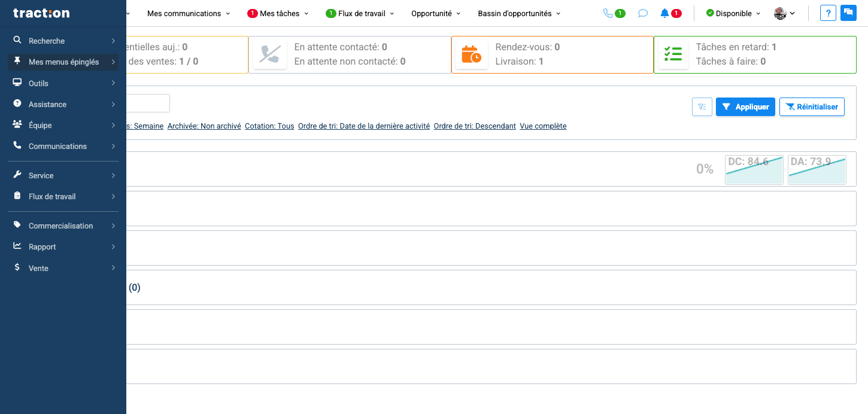Click the Service wrench icon
Viewport: 868px width, 414px height.
pos(17,175)
